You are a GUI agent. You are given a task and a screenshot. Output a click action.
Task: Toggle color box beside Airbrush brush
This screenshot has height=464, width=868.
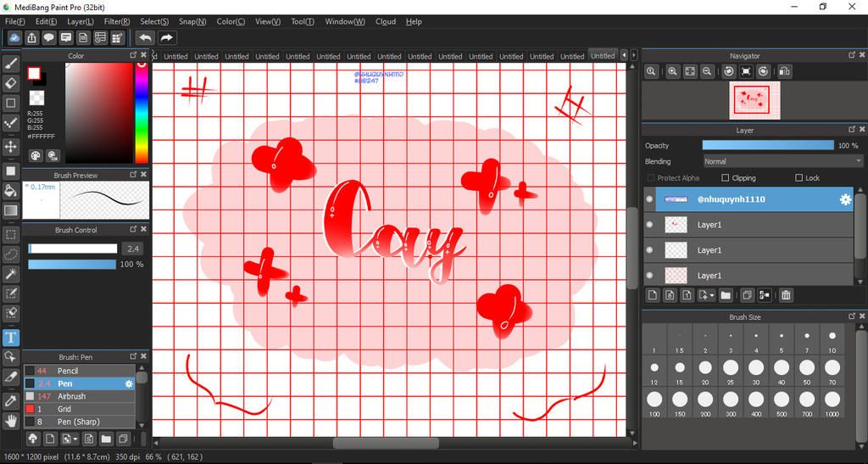[30, 396]
